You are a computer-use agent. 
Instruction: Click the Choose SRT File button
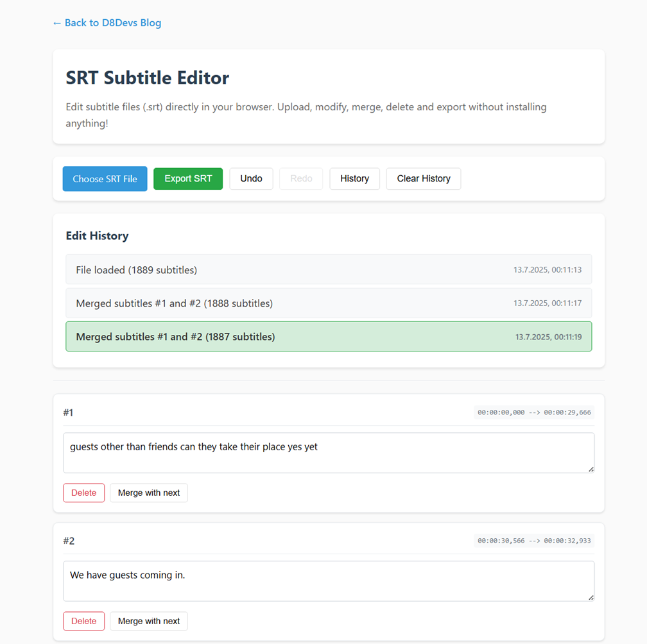tap(105, 178)
